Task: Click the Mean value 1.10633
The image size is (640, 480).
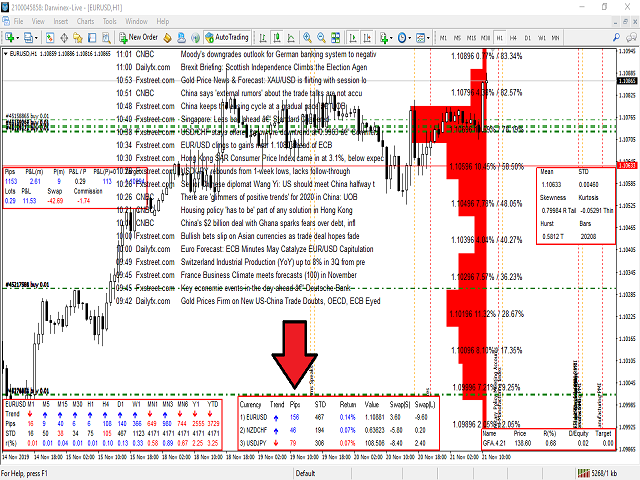Action: (551, 184)
